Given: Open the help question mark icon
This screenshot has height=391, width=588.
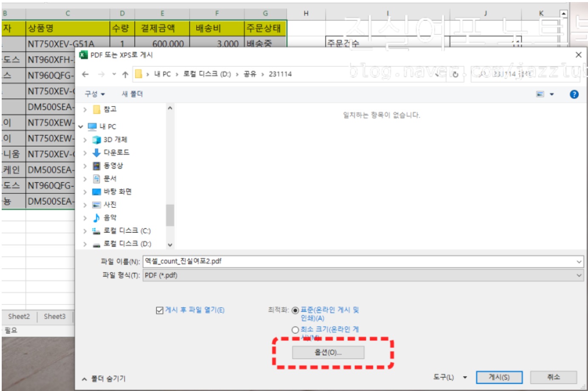Looking at the screenshot, I should tap(574, 94).
